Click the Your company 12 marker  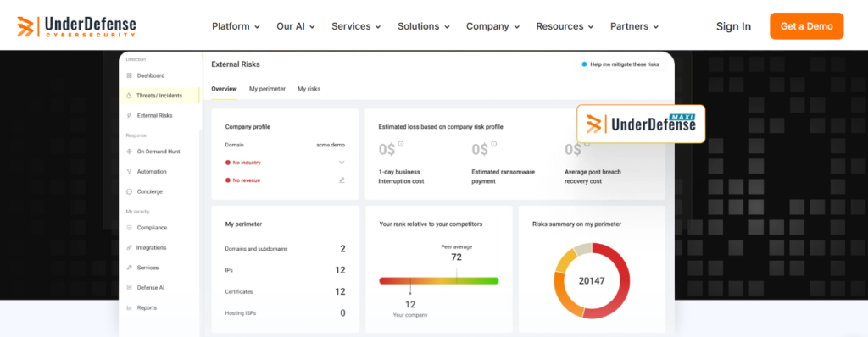coord(410,304)
